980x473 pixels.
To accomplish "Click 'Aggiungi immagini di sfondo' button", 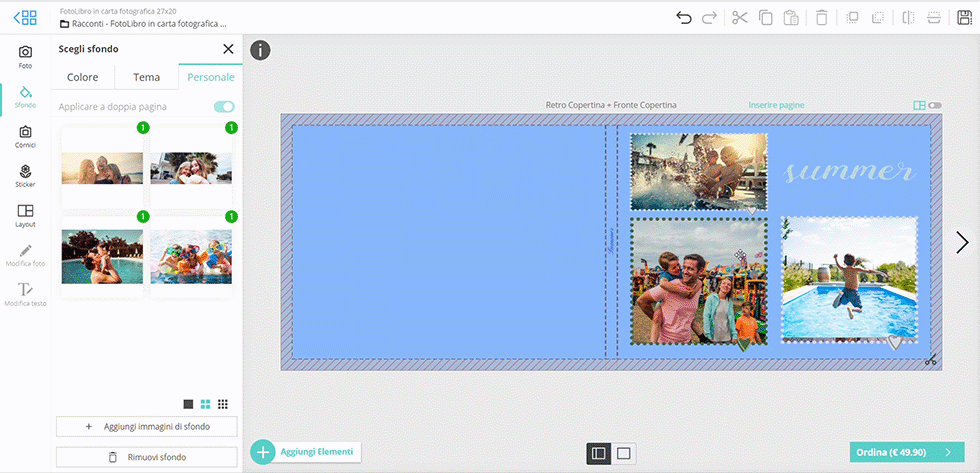I will tap(147, 427).
